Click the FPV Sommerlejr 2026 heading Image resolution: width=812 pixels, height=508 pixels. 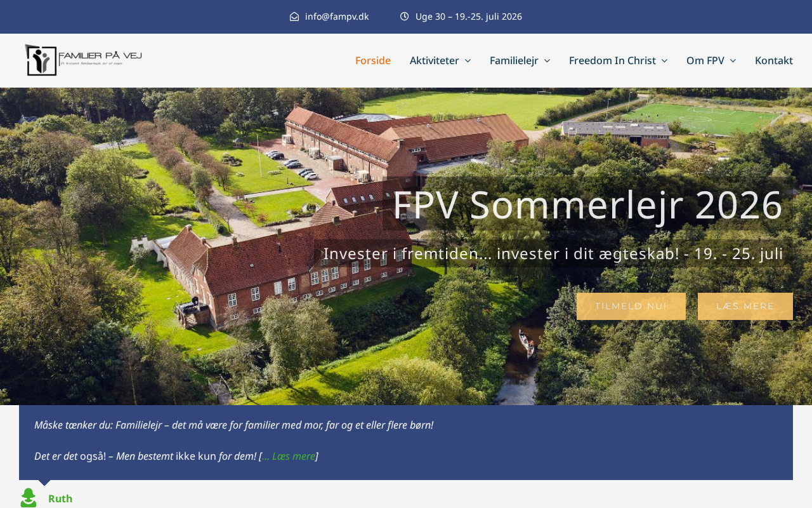587,204
